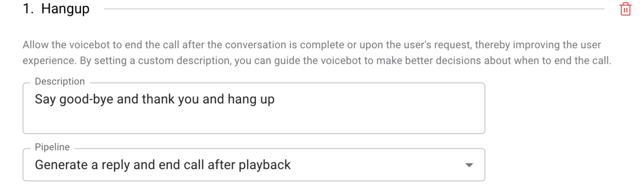
Task: Delete the Hangup action with trash icon
Action: pos(625,9)
